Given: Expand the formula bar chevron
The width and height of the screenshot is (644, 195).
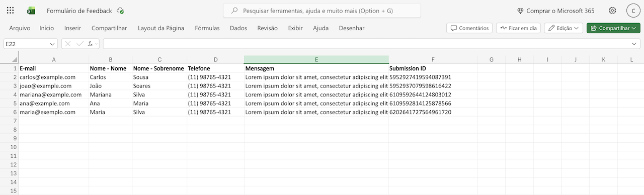Looking at the screenshot, I should [x=634, y=44].
